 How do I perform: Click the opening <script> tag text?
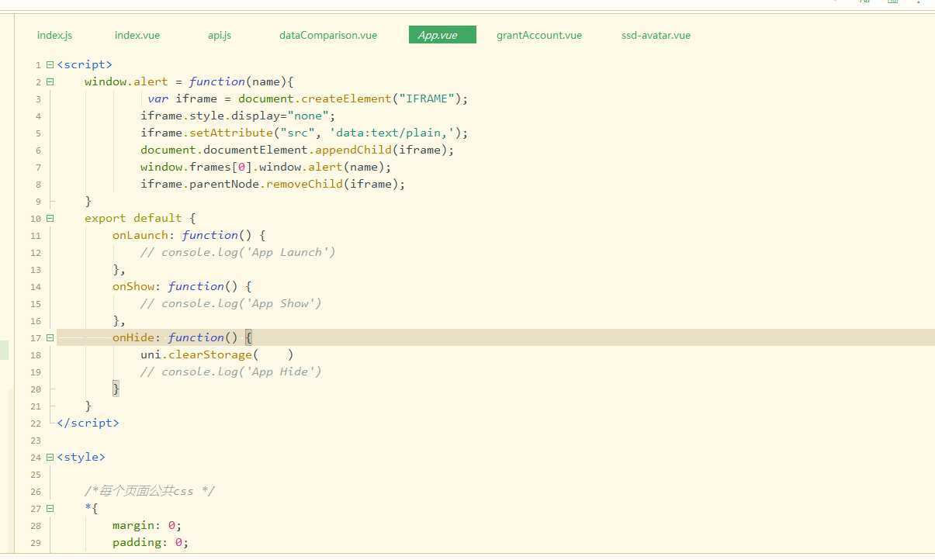tap(85, 64)
